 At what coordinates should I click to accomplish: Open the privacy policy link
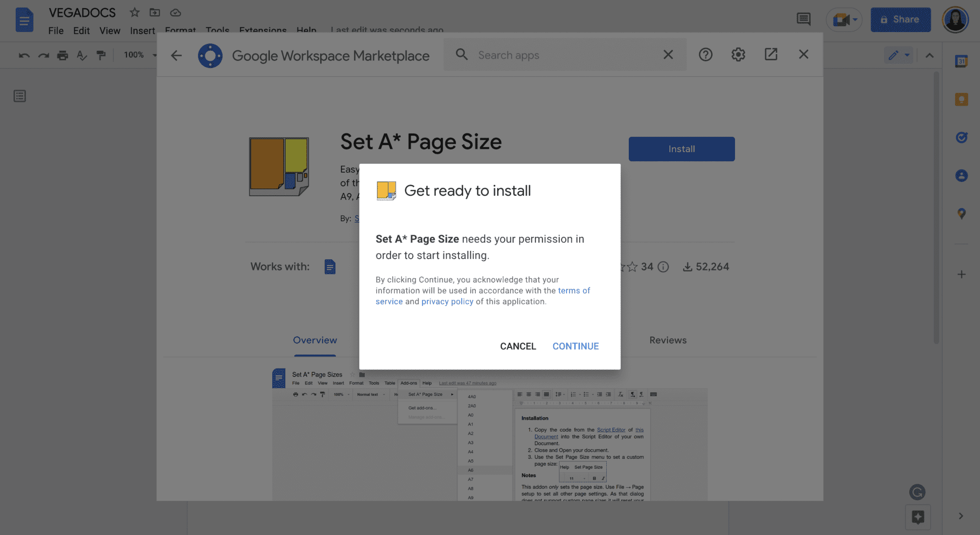[x=447, y=301]
